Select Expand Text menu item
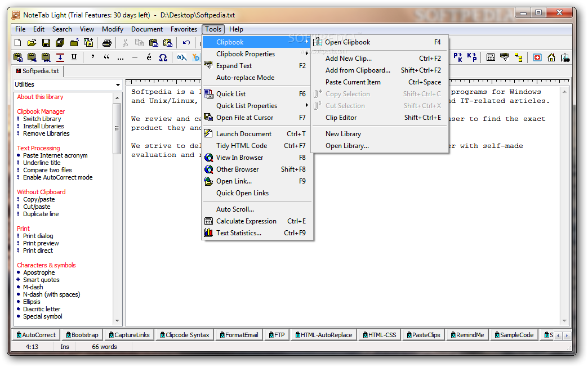The width and height of the screenshot is (588, 367). click(x=256, y=66)
